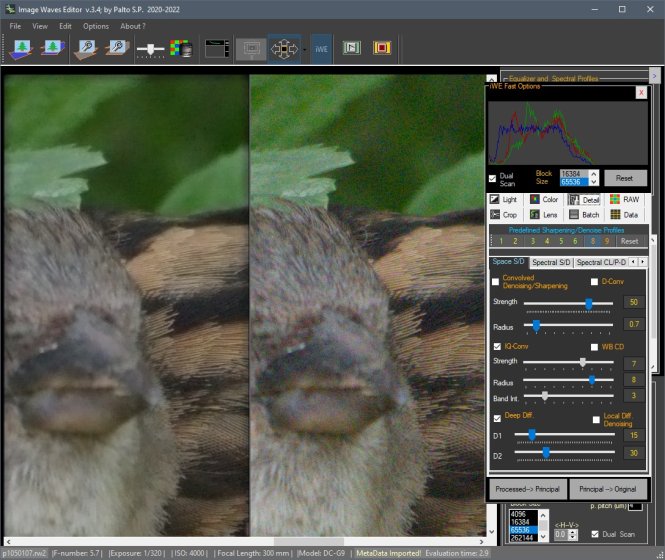Switch to the Spectral CL/P-D tab
This screenshot has height=560, width=665.
pyautogui.click(x=601, y=263)
